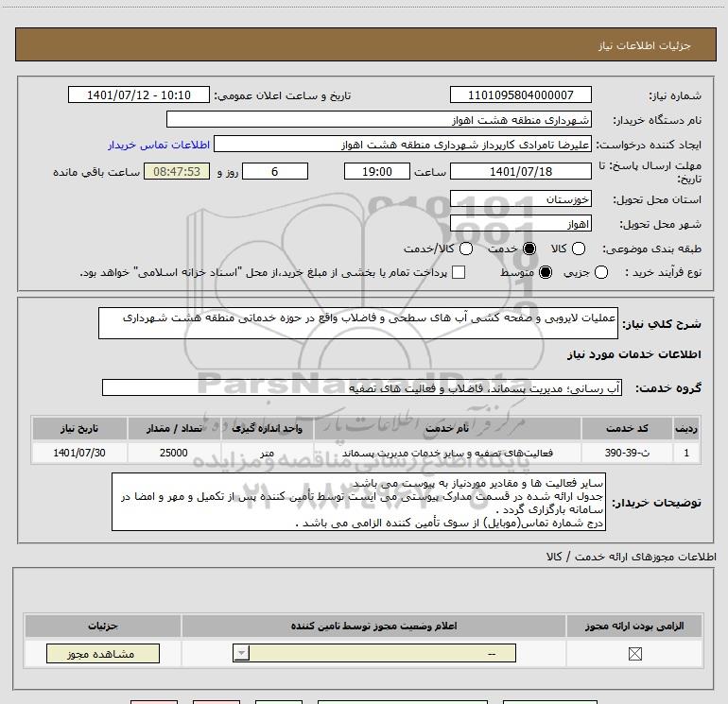Click the announcement date field 1401/07/12 - 10:10
The height and width of the screenshot is (704, 728).
[139, 94]
